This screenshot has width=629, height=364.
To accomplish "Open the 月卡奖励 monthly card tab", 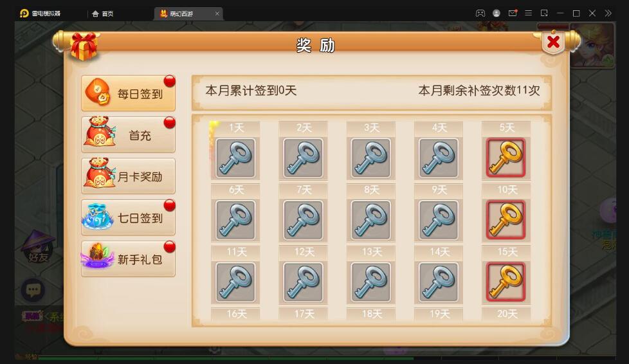I will coord(129,176).
